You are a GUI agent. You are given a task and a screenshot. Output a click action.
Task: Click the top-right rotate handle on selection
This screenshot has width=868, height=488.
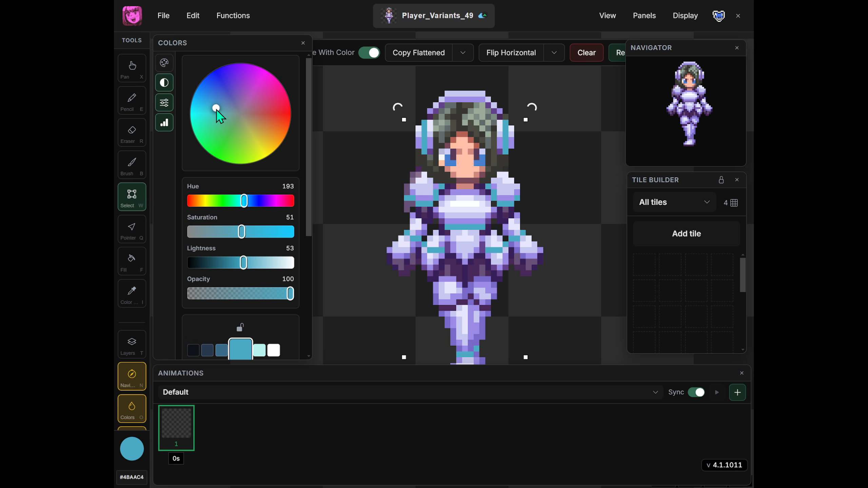coord(532,107)
